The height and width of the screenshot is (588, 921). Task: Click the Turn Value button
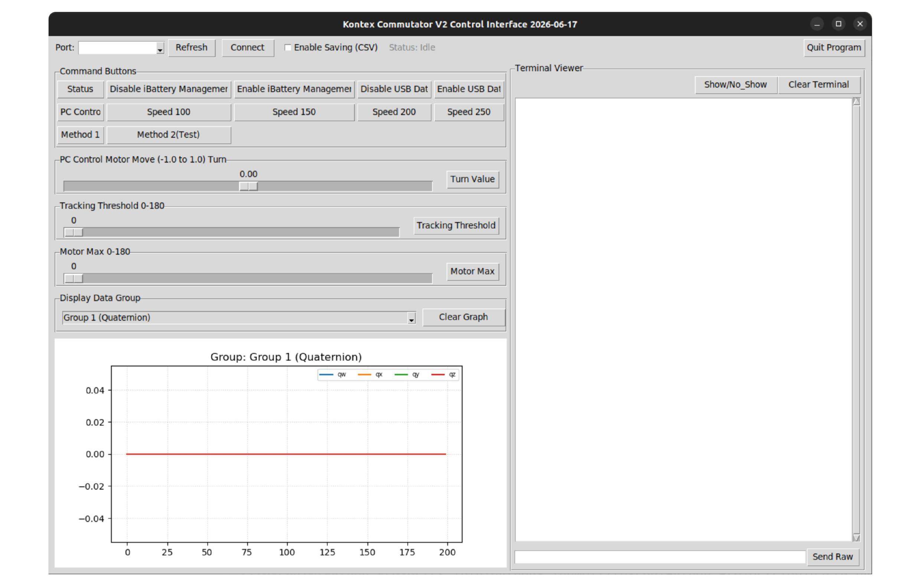point(473,179)
